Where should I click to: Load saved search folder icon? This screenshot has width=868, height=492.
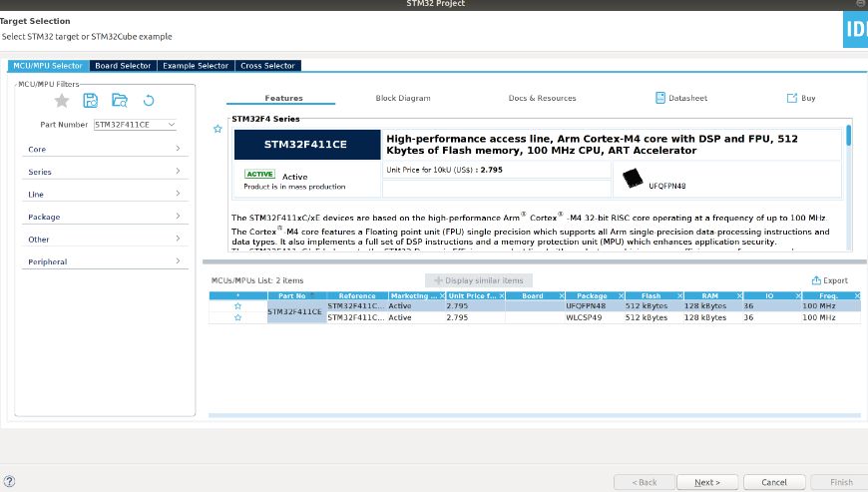(x=120, y=100)
